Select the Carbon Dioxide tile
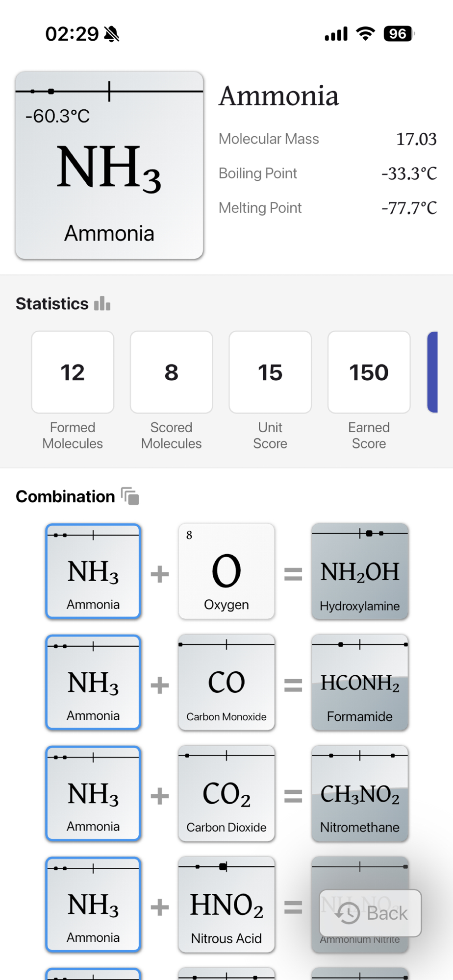Viewport: 453px width, 980px height. click(226, 794)
